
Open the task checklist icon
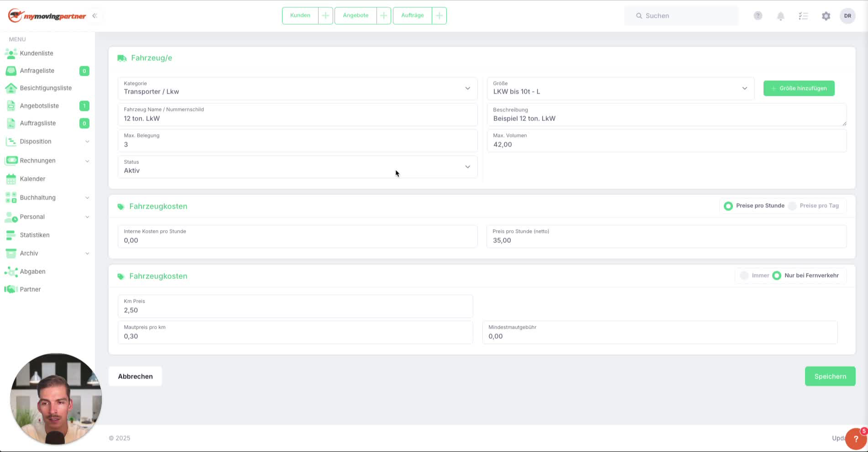click(x=803, y=16)
